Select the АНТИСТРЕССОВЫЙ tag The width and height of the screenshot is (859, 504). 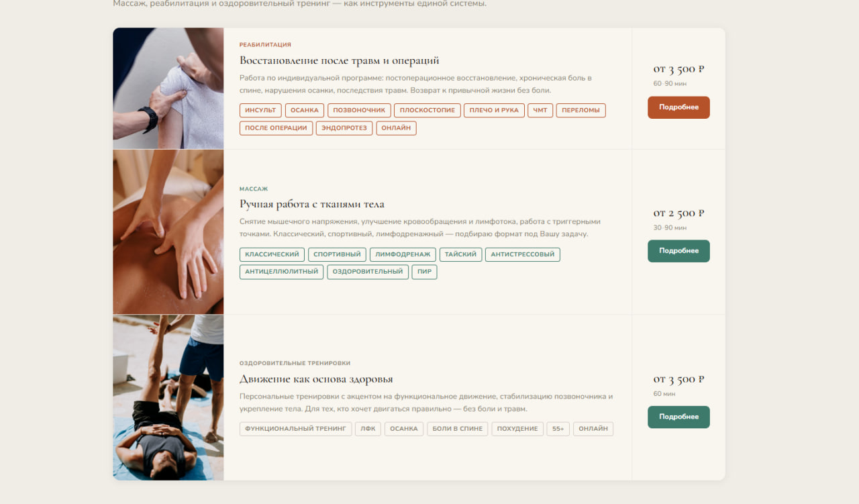coord(523,254)
